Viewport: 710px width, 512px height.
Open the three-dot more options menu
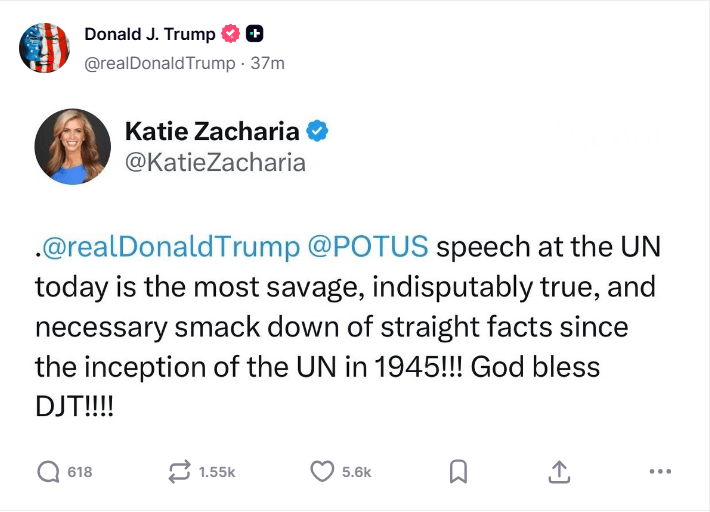click(659, 471)
